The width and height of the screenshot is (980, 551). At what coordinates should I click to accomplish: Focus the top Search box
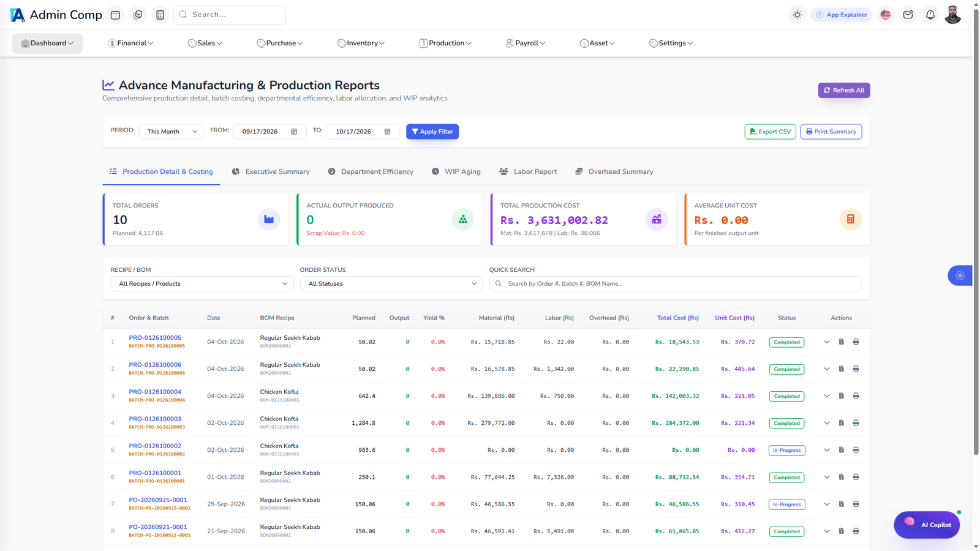click(230, 15)
